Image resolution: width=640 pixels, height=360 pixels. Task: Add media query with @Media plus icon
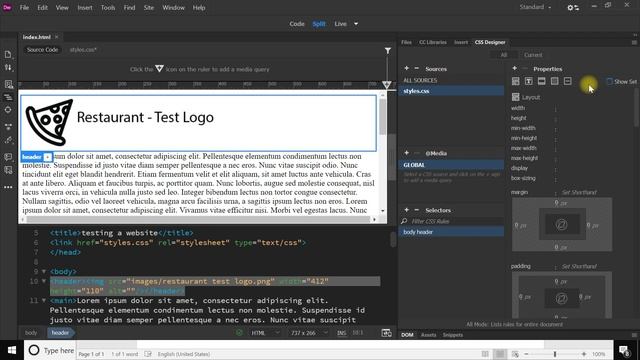point(407,153)
